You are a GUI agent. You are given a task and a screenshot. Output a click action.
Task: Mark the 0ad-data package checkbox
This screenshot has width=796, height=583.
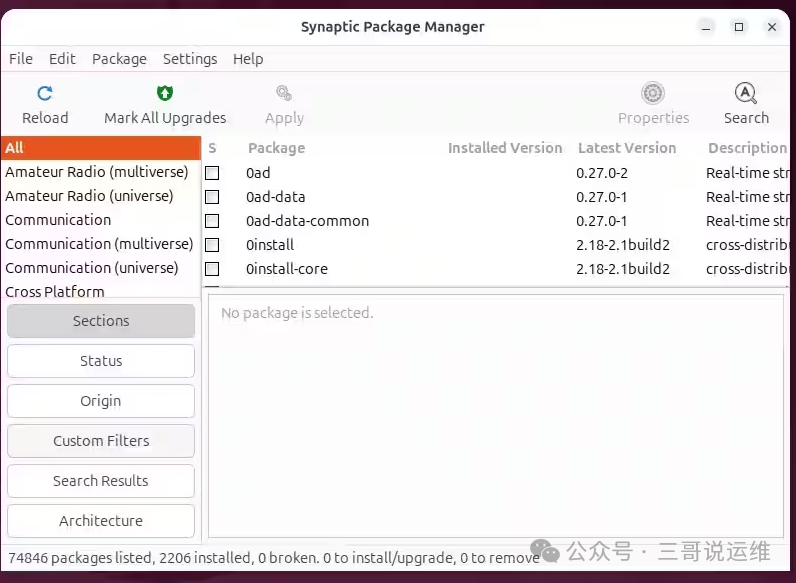click(x=212, y=197)
